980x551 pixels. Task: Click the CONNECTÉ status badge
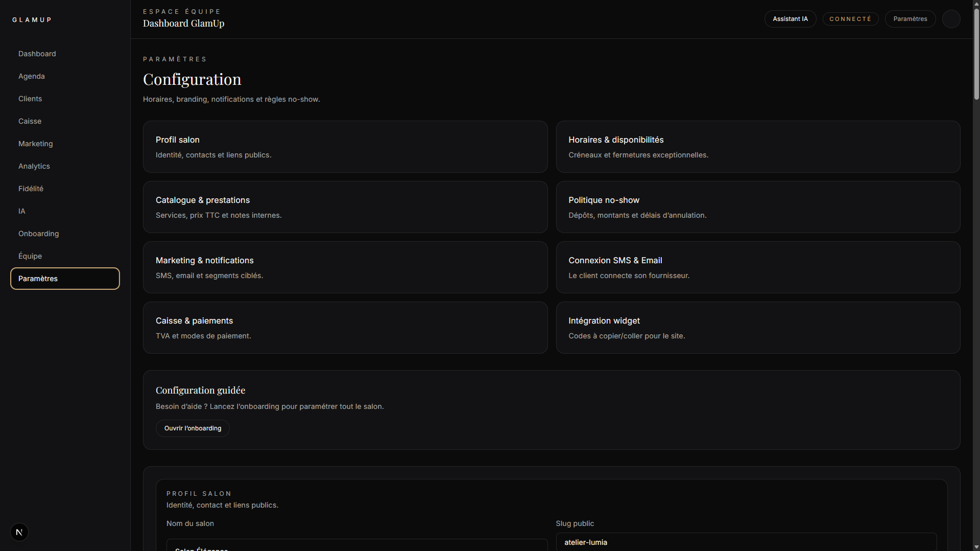pos(850,19)
